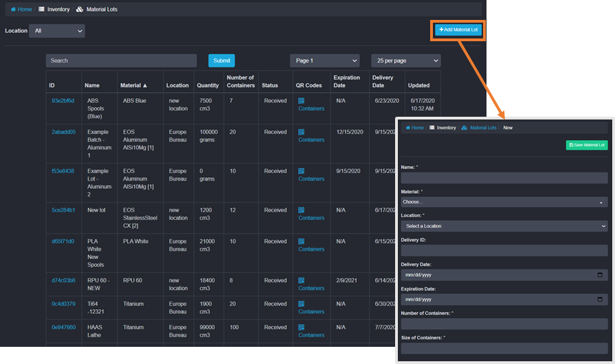Click calendar icon in Delivery Date field
Image resolution: width=615 pixels, height=364 pixels.
click(x=600, y=275)
